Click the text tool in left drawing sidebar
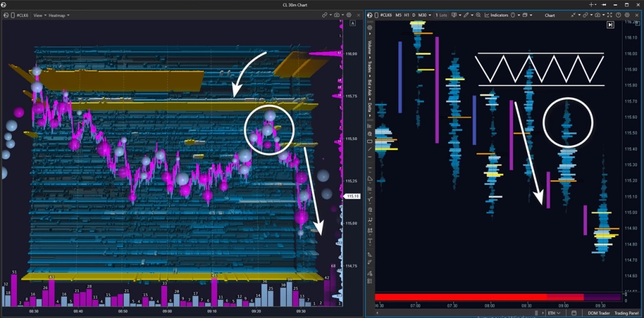Screen dimensions: 644x318 pos(370,241)
